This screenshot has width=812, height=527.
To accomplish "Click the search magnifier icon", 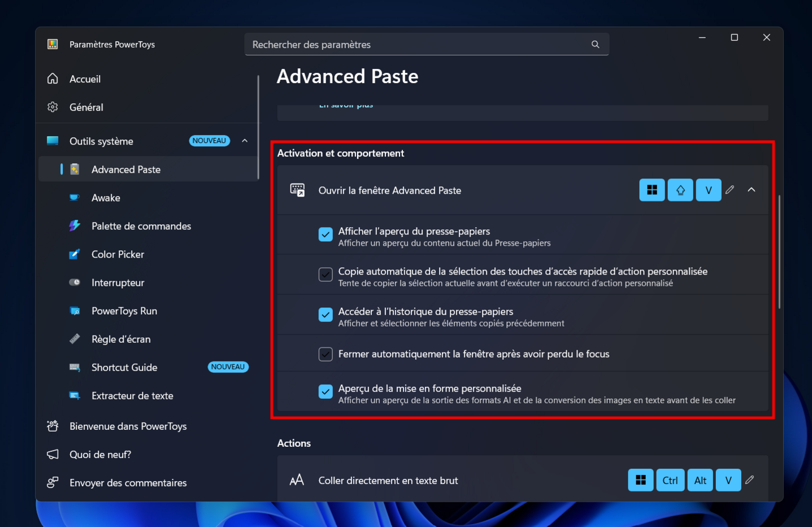I will pos(595,44).
